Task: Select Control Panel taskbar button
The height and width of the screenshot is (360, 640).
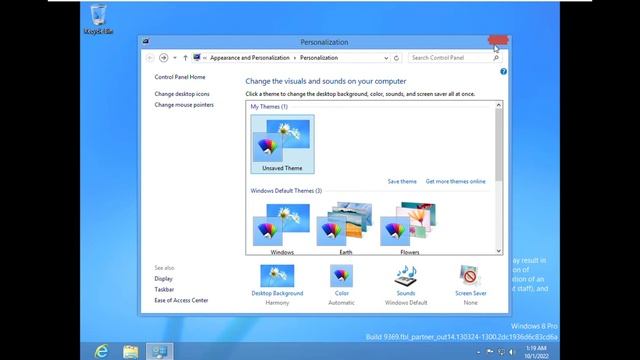Action: tap(160, 351)
